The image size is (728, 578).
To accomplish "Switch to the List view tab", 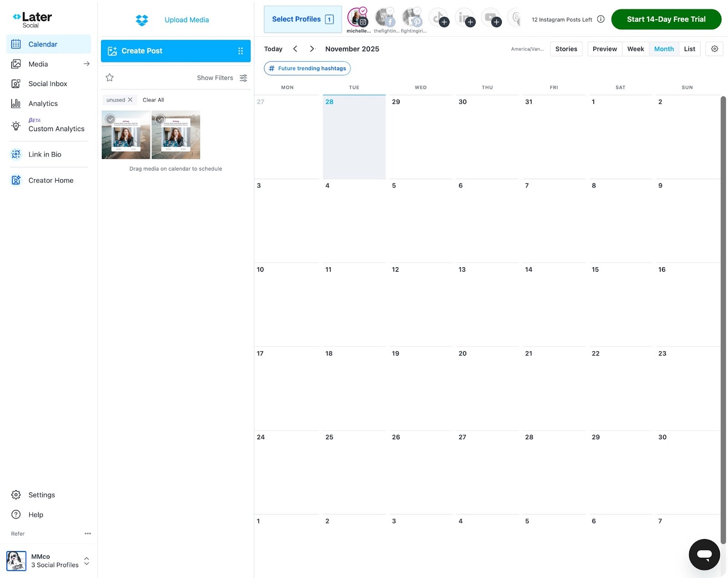I will [x=689, y=49].
